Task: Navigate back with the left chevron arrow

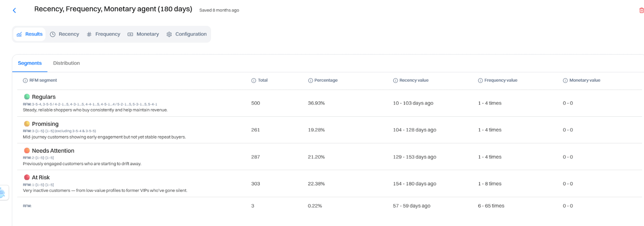Action: (14, 10)
